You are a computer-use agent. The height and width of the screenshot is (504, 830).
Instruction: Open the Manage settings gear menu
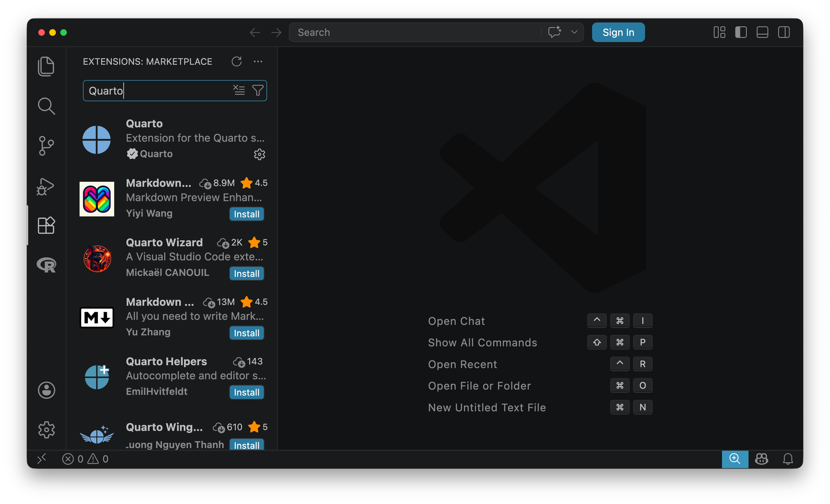click(x=47, y=430)
